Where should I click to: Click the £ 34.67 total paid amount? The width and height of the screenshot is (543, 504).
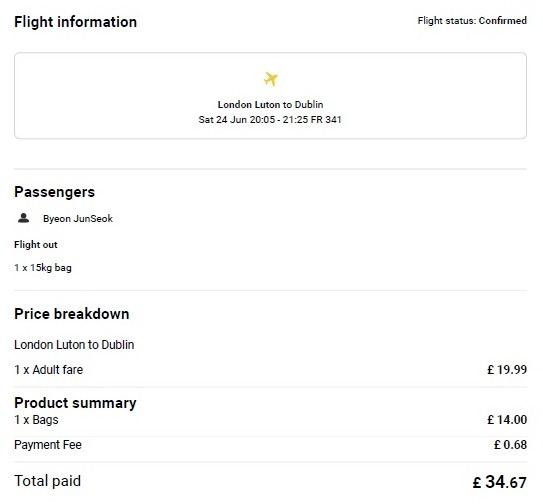coord(499,482)
